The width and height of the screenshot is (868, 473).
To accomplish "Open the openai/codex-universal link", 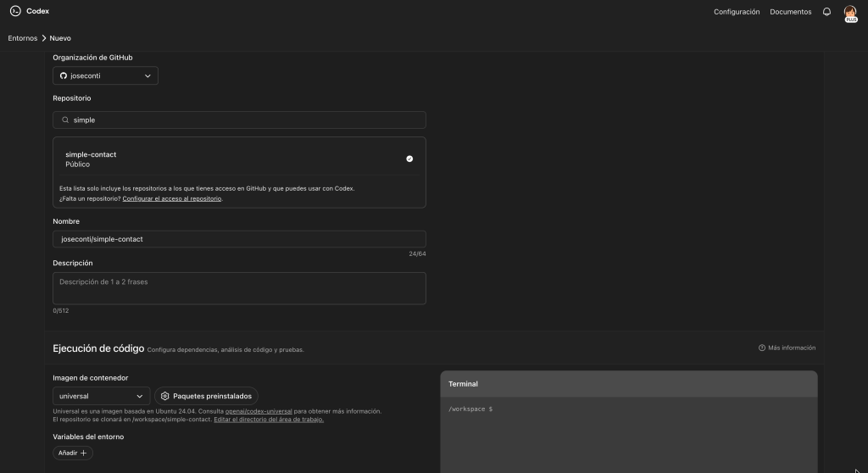I will pyautogui.click(x=259, y=411).
